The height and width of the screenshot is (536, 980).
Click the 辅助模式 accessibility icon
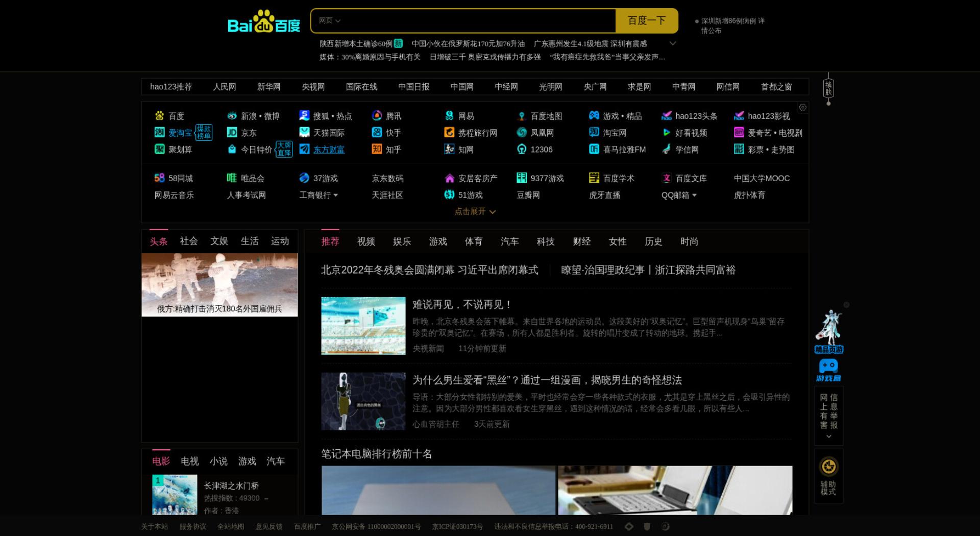click(x=828, y=467)
